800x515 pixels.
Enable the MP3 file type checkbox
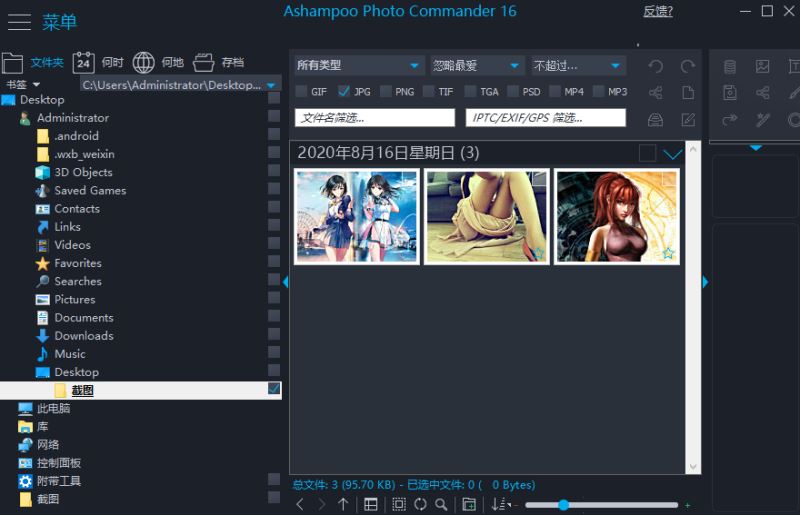(x=598, y=91)
